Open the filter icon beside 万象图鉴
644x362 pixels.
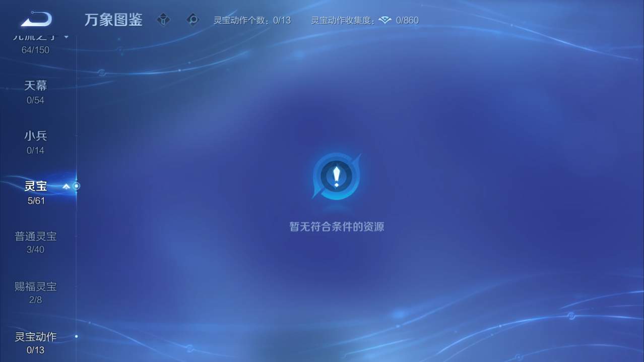[163, 20]
